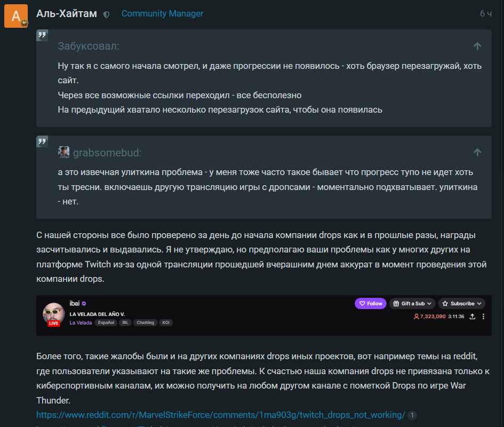Expand the Subscribe dropdown
This screenshot has width=504, height=427.
[461, 304]
